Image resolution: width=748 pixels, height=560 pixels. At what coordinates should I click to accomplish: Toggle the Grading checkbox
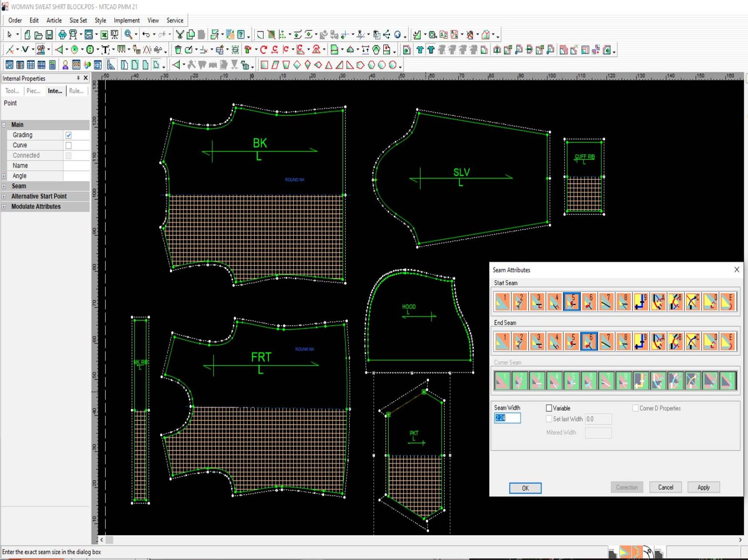pyautogui.click(x=68, y=135)
